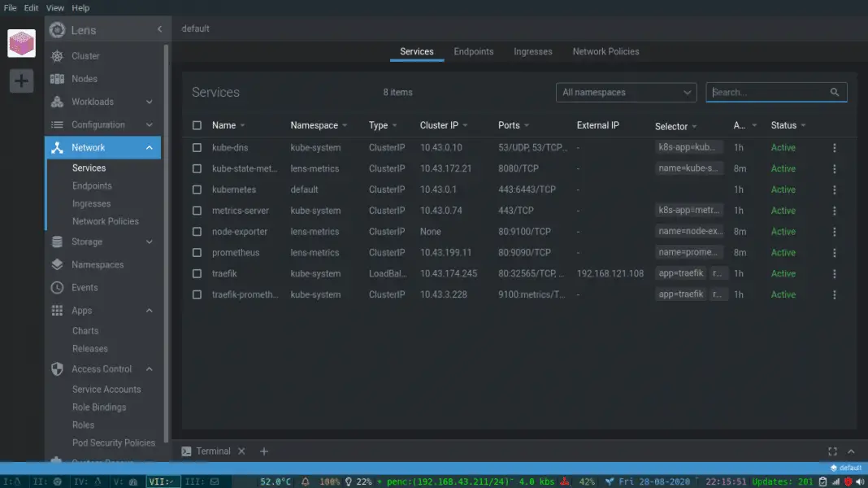This screenshot has height=488, width=868.
Task: Add a new cluster with the plus icon
Action: pos(21,81)
